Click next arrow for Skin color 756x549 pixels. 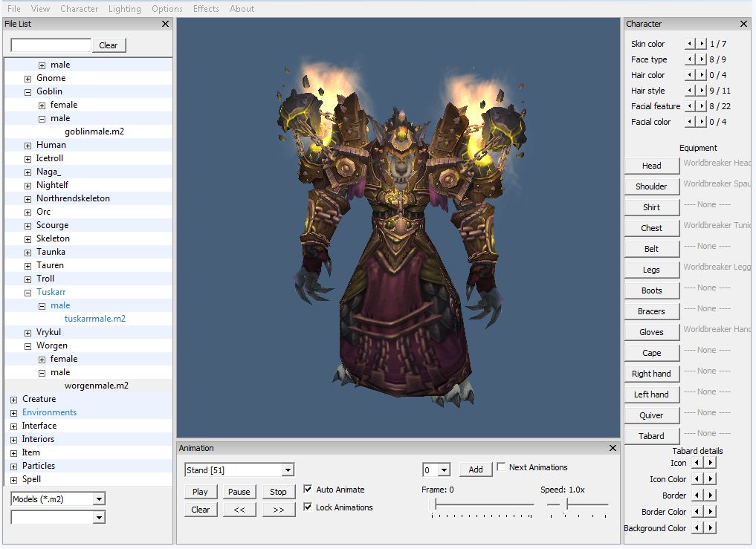point(702,44)
